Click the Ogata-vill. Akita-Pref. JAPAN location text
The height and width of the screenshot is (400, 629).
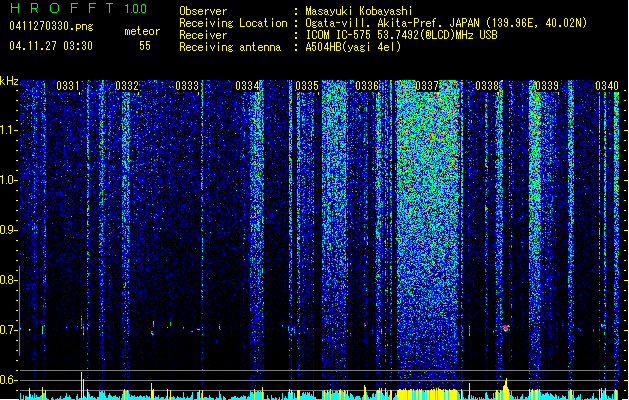[392, 23]
